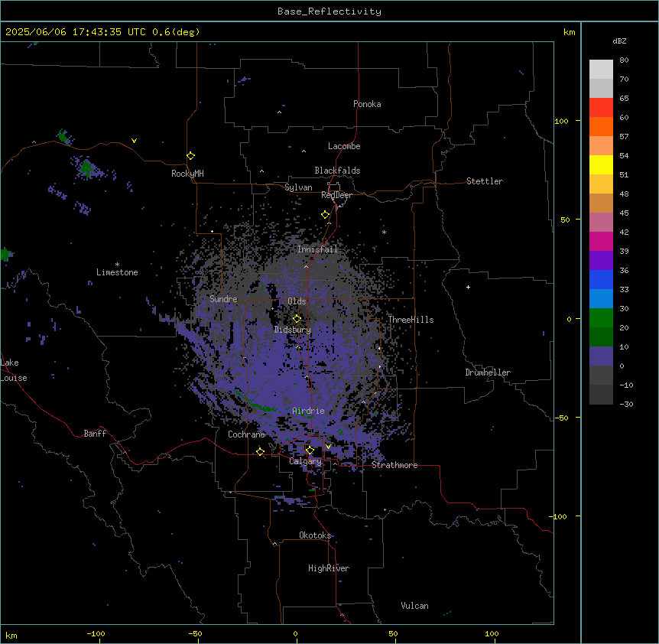This screenshot has width=659, height=644.
Task: Click the white plus marker north of Drumheller
Action: pos(468,287)
